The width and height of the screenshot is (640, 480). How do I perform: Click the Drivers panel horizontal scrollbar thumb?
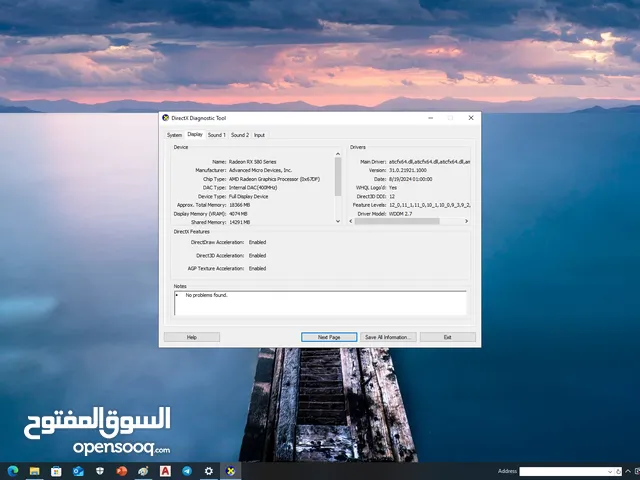[397, 221]
